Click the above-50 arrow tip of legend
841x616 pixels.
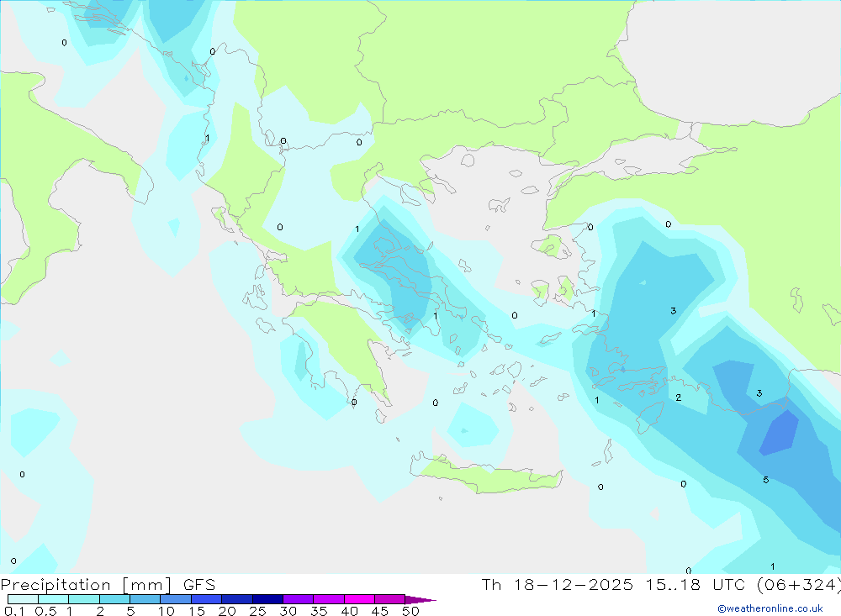[x=420, y=599]
